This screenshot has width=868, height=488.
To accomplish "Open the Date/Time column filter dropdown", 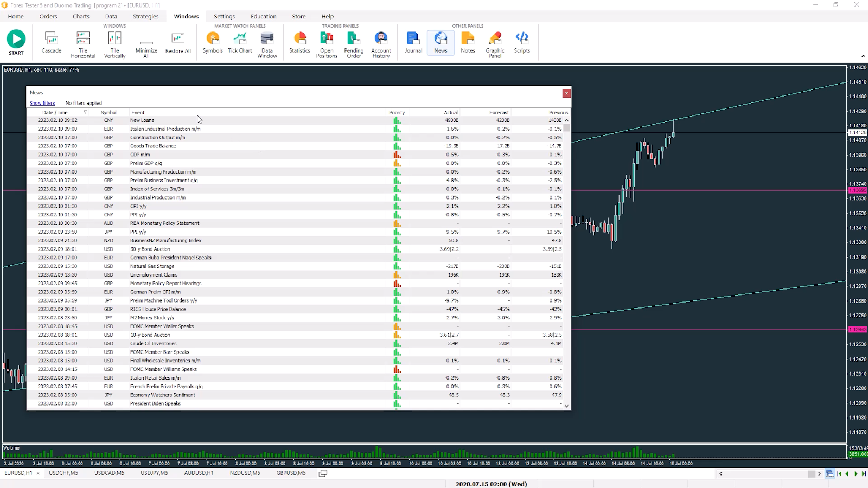I will (x=86, y=112).
